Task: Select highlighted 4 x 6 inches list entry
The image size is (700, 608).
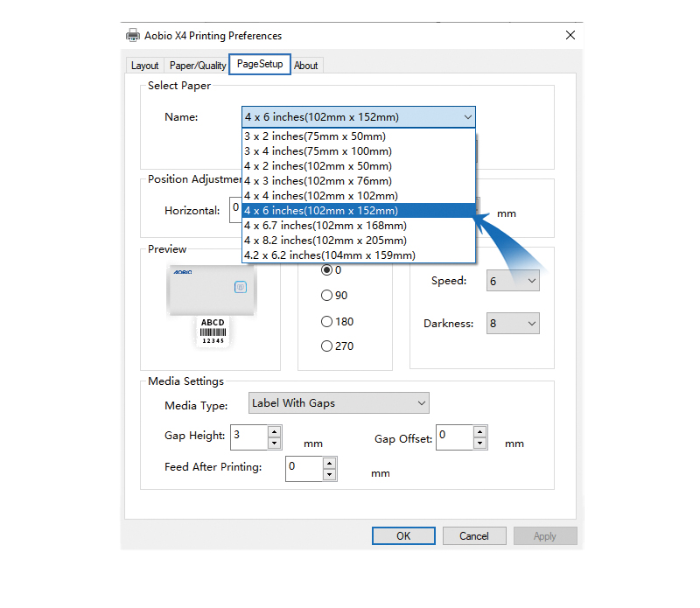Action: point(359,210)
